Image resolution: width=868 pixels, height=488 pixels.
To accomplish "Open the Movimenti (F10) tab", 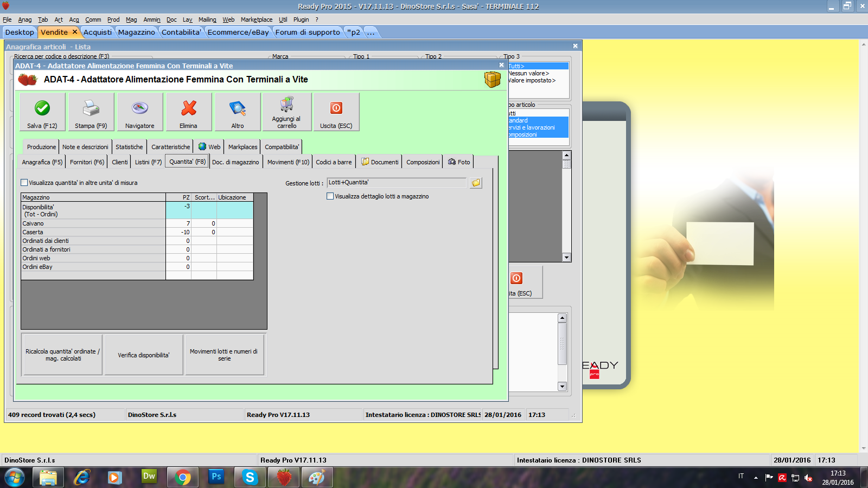I will pos(288,162).
